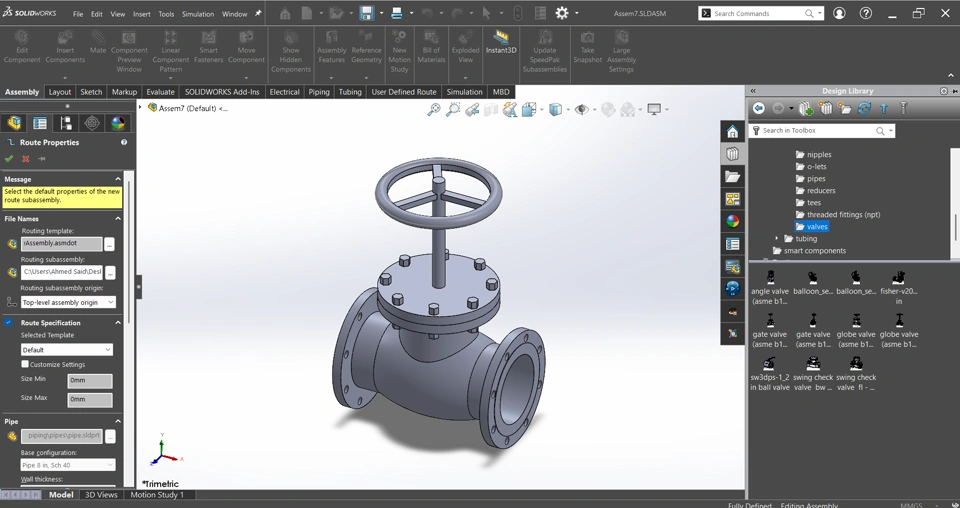Viewport: 960px width, 508px height.
Task: Toggle the Route Specification checkbox
Action: [9, 323]
